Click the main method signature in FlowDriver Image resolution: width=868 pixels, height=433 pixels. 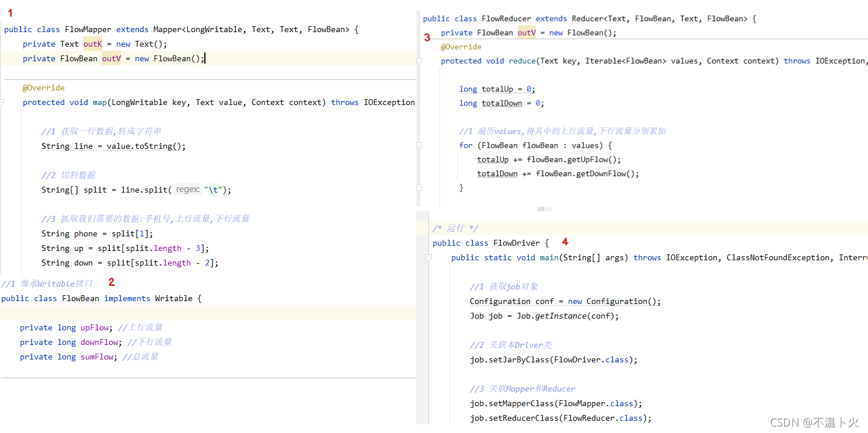click(x=660, y=257)
